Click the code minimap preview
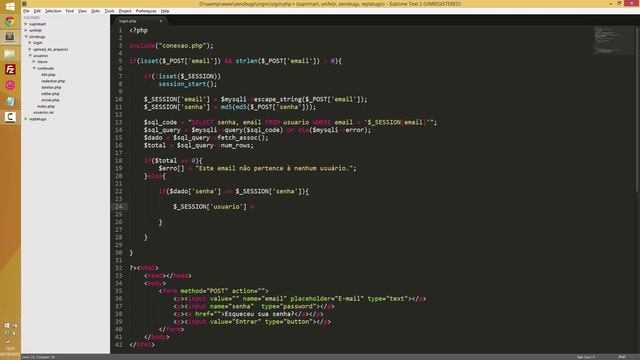The height and width of the screenshot is (360, 640). point(612,40)
